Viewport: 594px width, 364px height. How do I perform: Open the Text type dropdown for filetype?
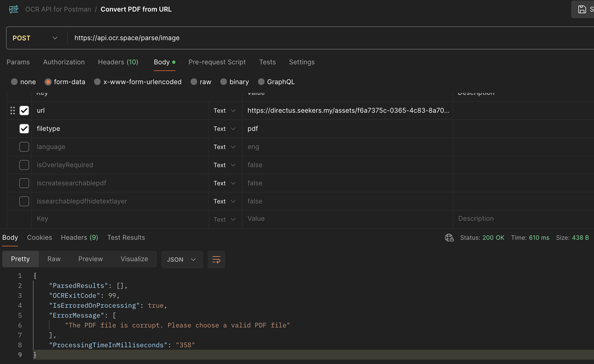point(224,128)
